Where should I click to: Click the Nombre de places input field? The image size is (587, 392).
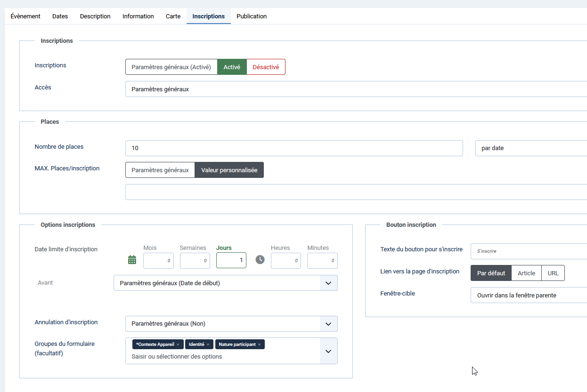[294, 148]
